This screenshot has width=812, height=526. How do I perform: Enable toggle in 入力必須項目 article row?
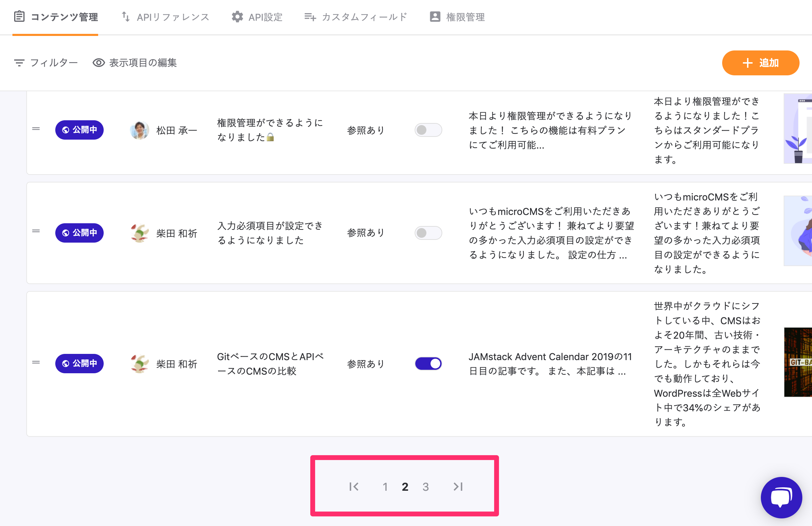click(428, 233)
